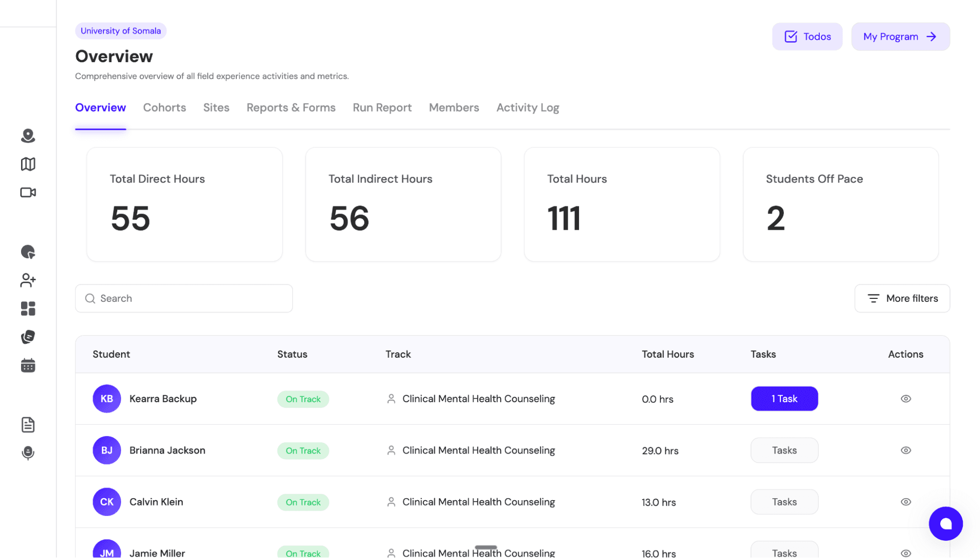Open My Program
This screenshot has height=558, width=980.
[x=900, y=36]
